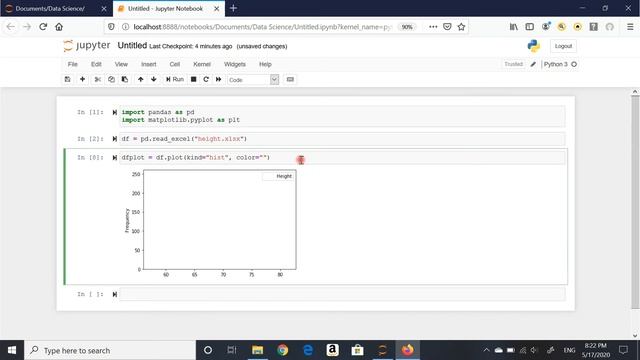Move selected cell down arrow
Screen dimensions: 640x360
point(154,79)
